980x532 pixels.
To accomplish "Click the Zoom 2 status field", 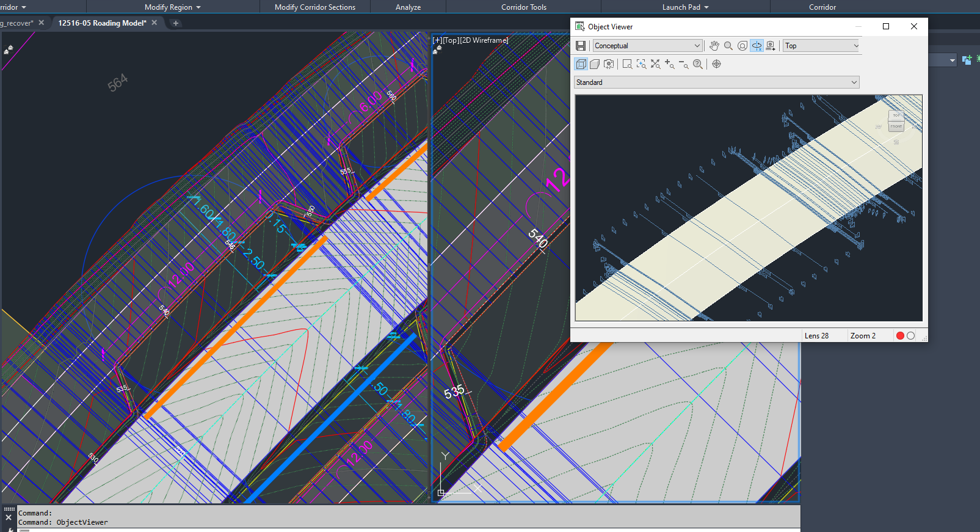I will coord(863,336).
